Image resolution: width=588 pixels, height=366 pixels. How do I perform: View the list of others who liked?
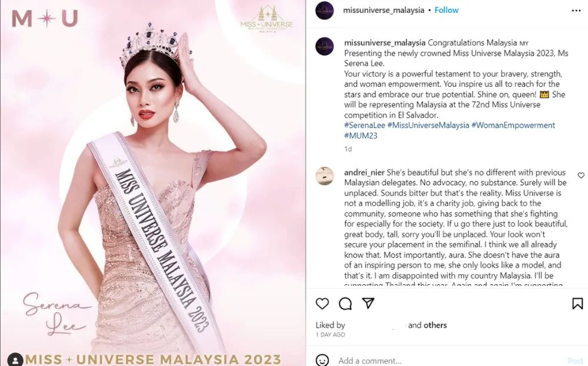[435, 325]
